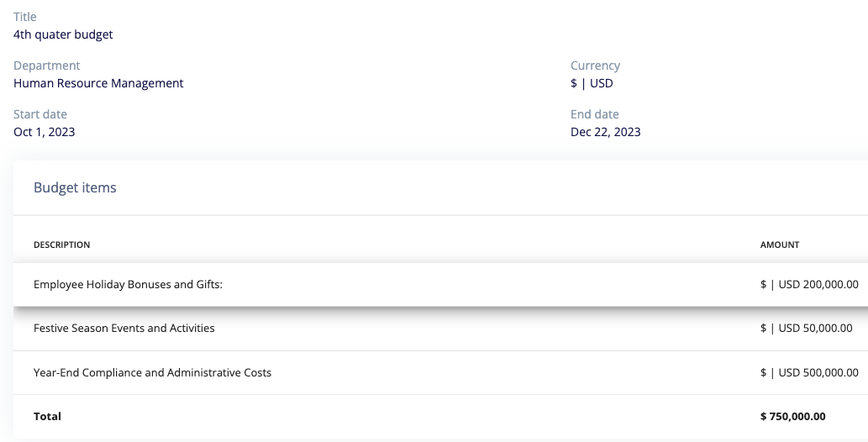The image size is (868, 442).
Task: Click the Currency field label
Action: [x=595, y=66]
